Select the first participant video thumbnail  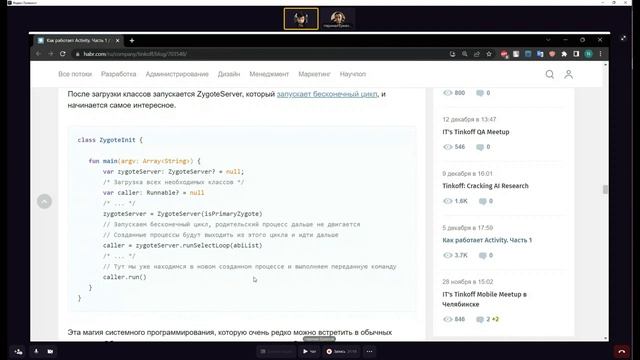coord(301,19)
